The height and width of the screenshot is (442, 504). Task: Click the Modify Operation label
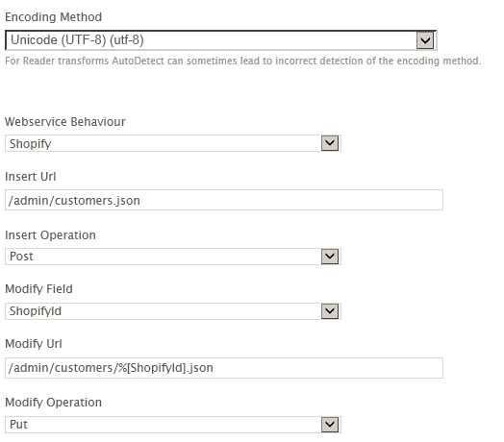(53, 403)
